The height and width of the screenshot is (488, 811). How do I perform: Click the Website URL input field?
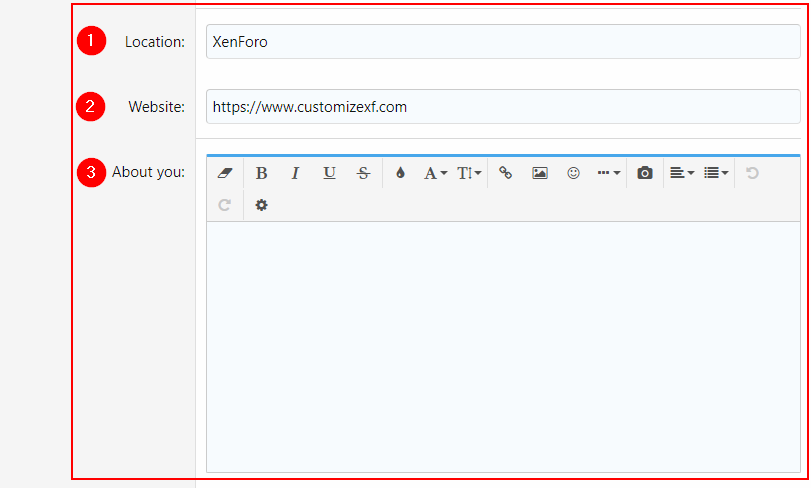pos(502,107)
